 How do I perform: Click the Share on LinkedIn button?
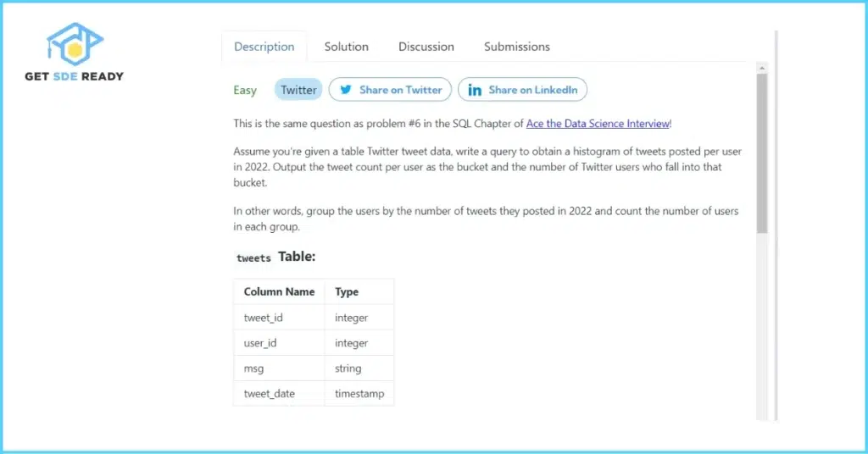pyautogui.click(x=522, y=90)
